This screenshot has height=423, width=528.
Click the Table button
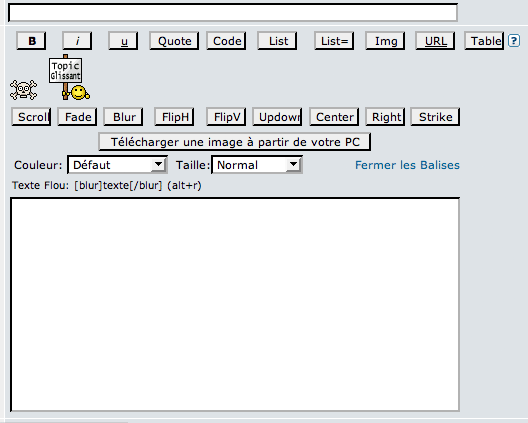click(x=484, y=41)
